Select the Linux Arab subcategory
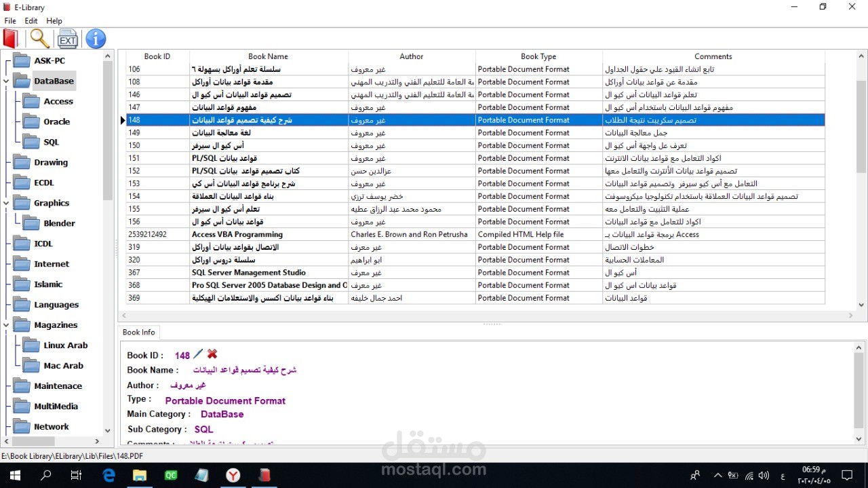This screenshot has height=488, width=868. pos(66,345)
